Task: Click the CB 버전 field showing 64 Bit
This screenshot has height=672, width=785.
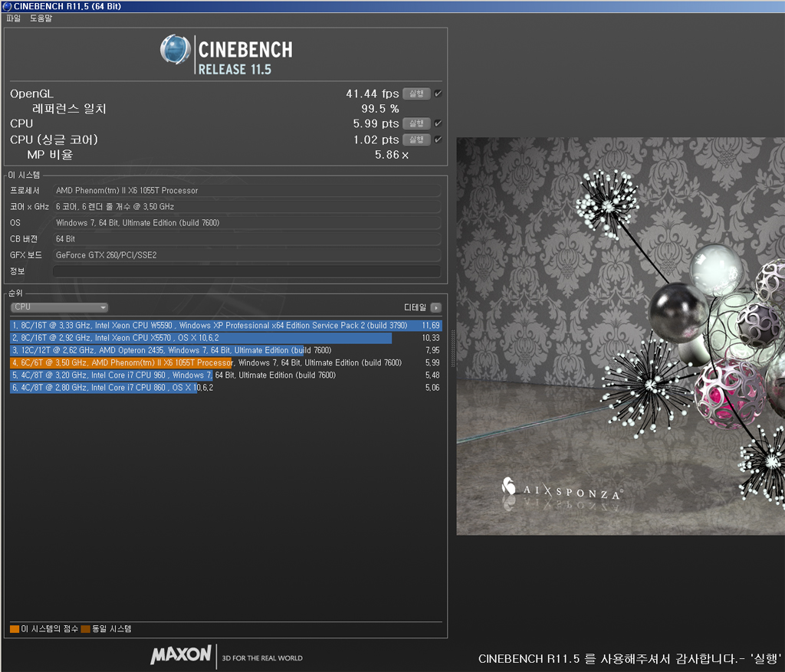Action: 247,239
